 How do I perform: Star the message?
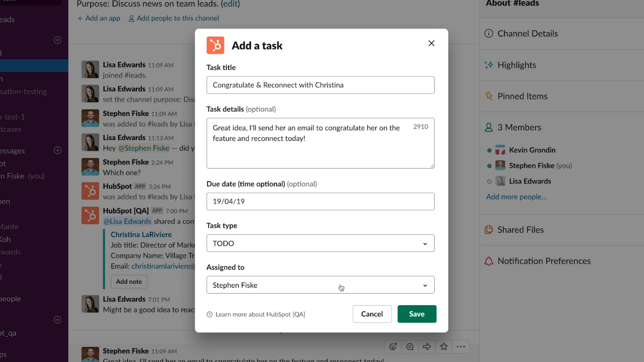pos(444,347)
